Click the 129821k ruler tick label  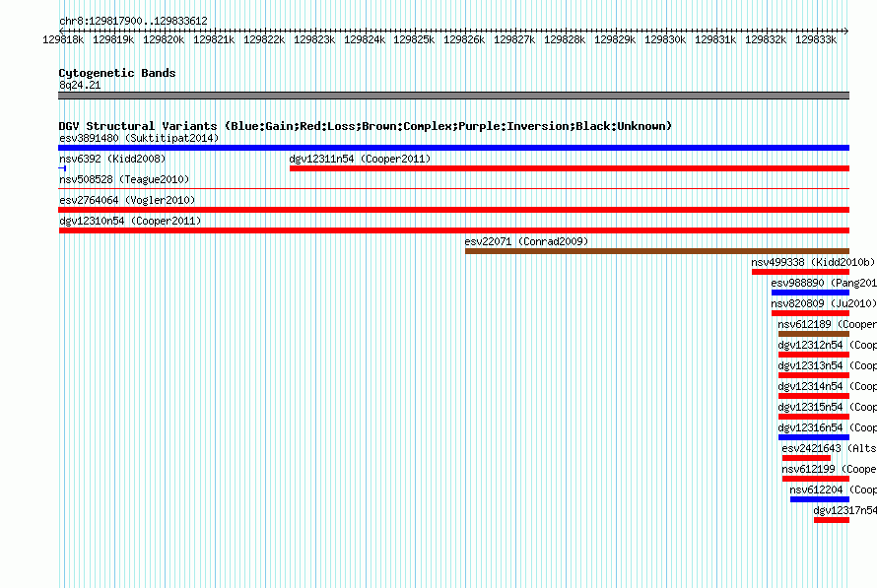point(214,39)
